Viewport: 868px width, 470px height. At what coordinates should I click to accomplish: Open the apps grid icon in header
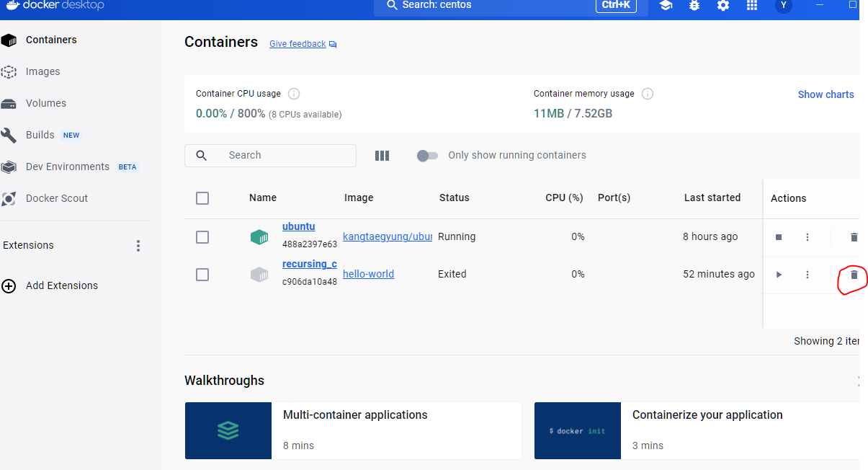coord(752,6)
